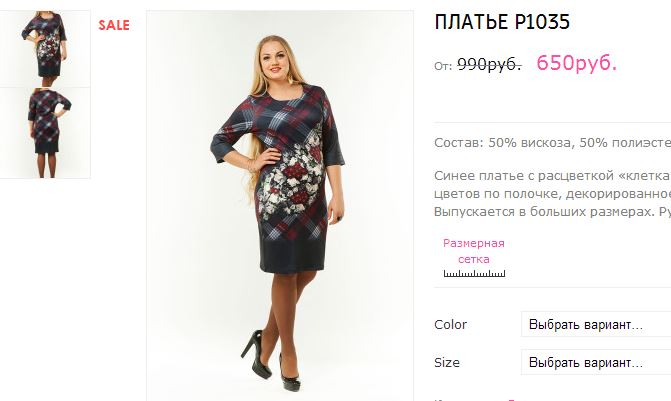Click the Состав fabric composition line
This screenshot has width=671, height=401.
click(x=552, y=143)
